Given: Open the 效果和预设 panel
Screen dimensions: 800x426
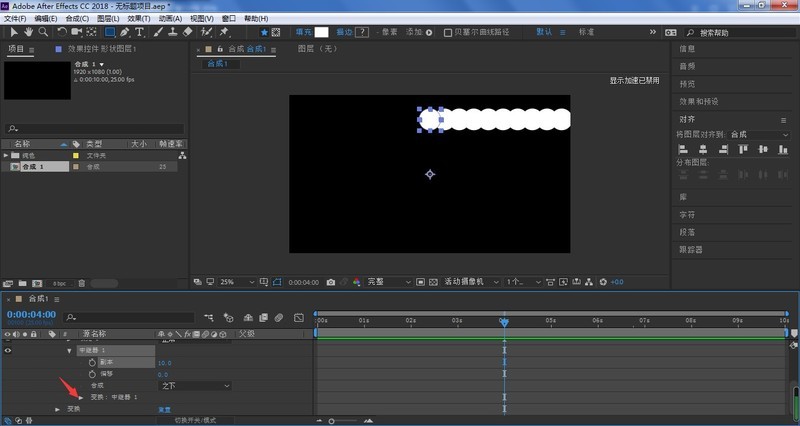Looking at the screenshot, I should coord(701,100).
